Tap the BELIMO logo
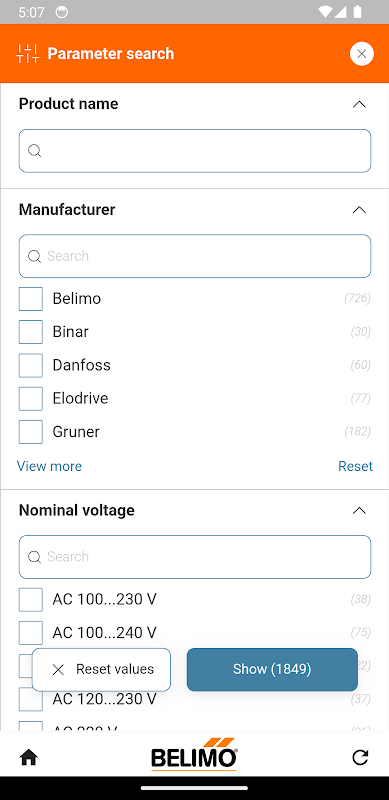The image size is (389, 800). (x=194, y=754)
